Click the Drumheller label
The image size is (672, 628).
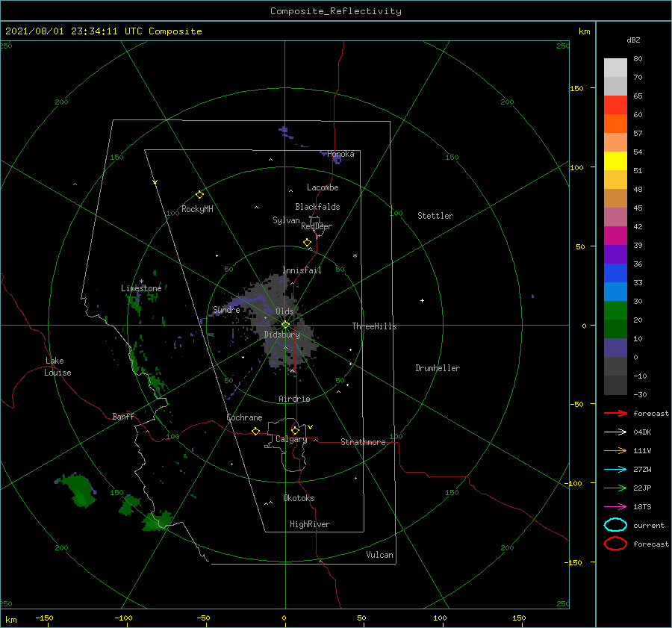[438, 368]
